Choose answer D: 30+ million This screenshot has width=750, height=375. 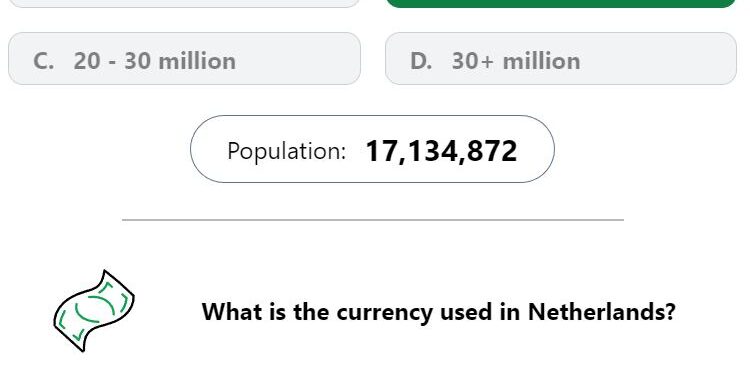[561, 59]
